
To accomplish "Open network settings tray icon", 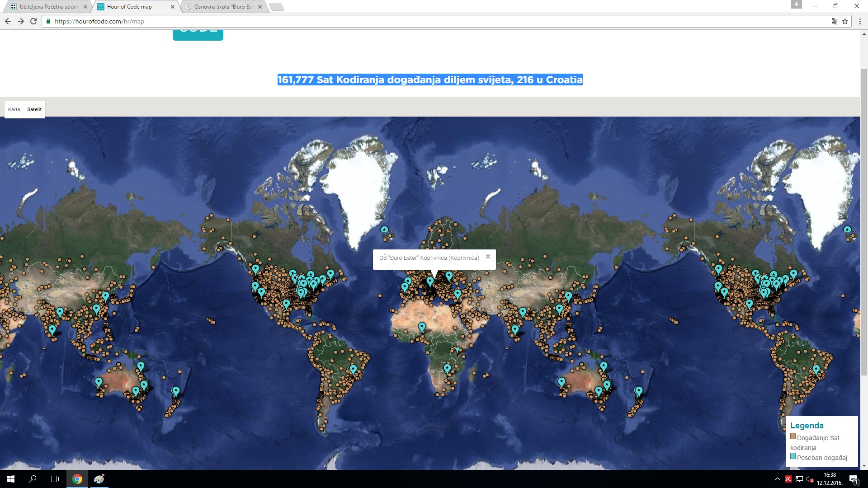I will click(x=799, y=479).
